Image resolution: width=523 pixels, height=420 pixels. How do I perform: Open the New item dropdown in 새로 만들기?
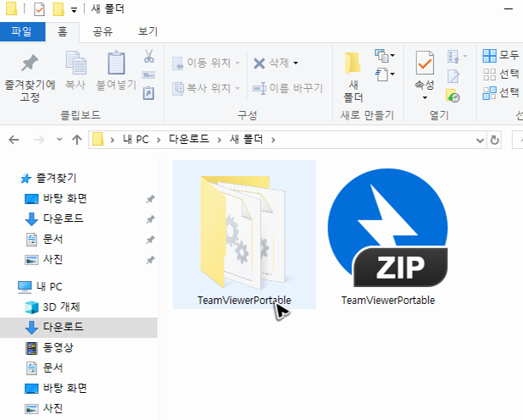pos(385,56)
